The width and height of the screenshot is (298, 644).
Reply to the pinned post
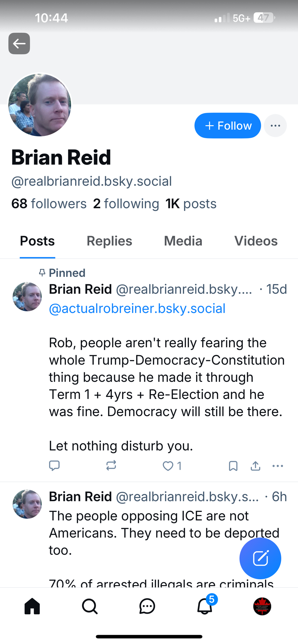pos(54,466)
